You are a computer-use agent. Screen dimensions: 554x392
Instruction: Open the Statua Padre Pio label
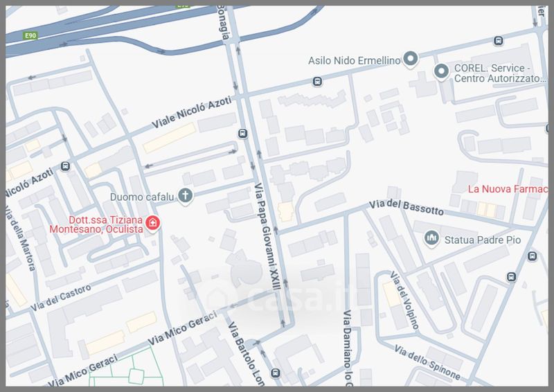point(482,240)
